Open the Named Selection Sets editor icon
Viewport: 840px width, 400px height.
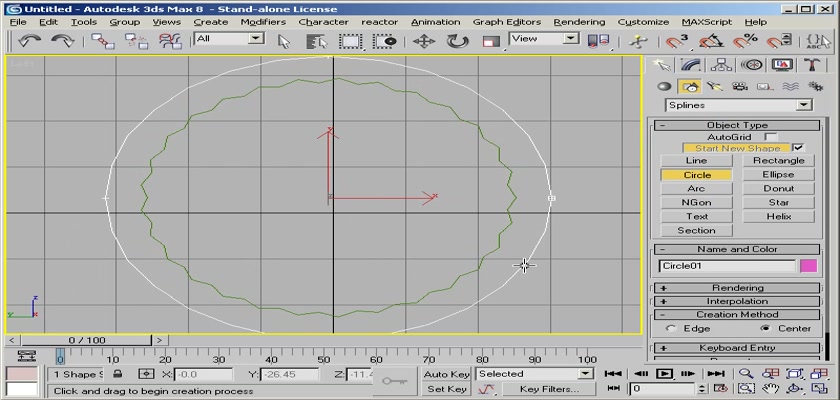[818, 41]
